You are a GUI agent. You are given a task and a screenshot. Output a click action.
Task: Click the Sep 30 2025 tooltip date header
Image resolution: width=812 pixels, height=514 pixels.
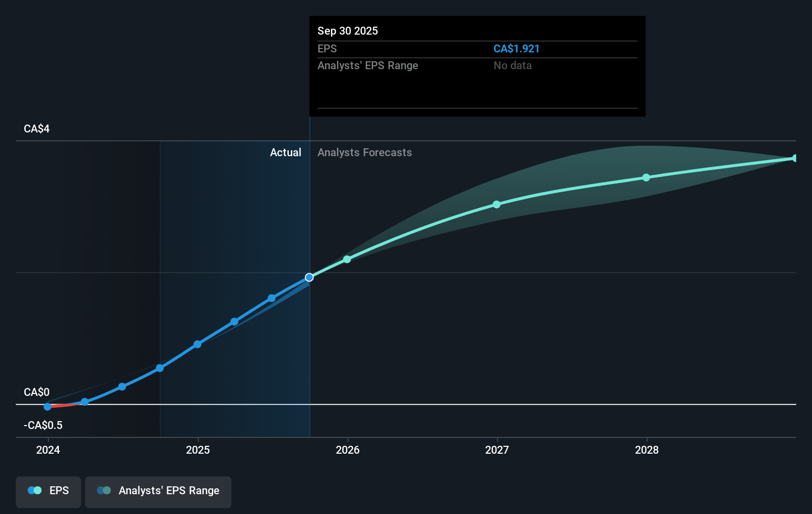348,31
